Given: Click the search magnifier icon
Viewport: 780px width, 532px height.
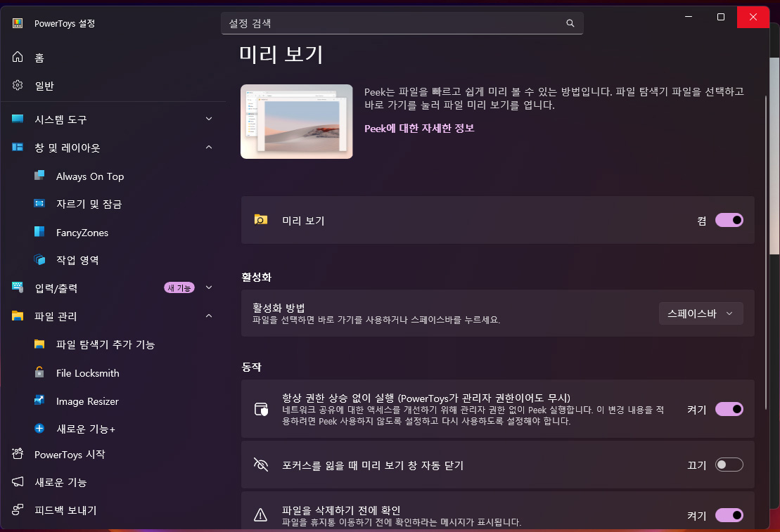Looking at the screenshot, I should click(570, 23).
